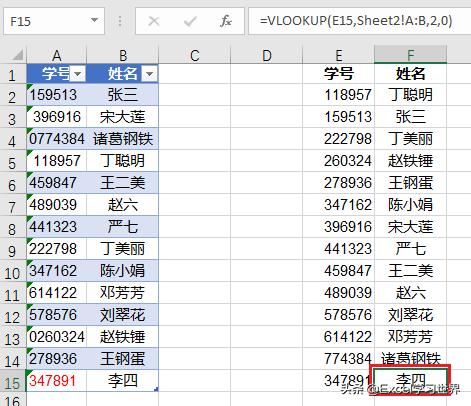Click cell F14 with name 诸葛钢铁

pyautogui.click(x=410, y=358)
